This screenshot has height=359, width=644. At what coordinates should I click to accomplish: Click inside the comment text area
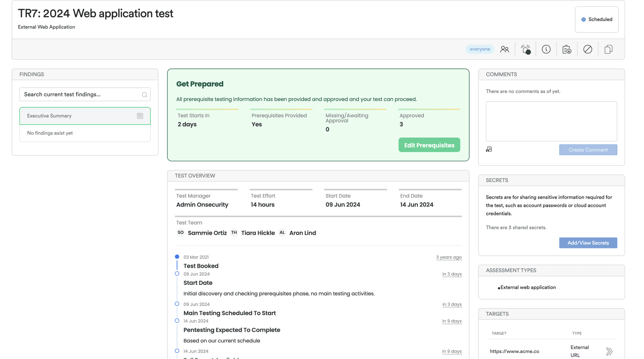(x=551, y=121)
